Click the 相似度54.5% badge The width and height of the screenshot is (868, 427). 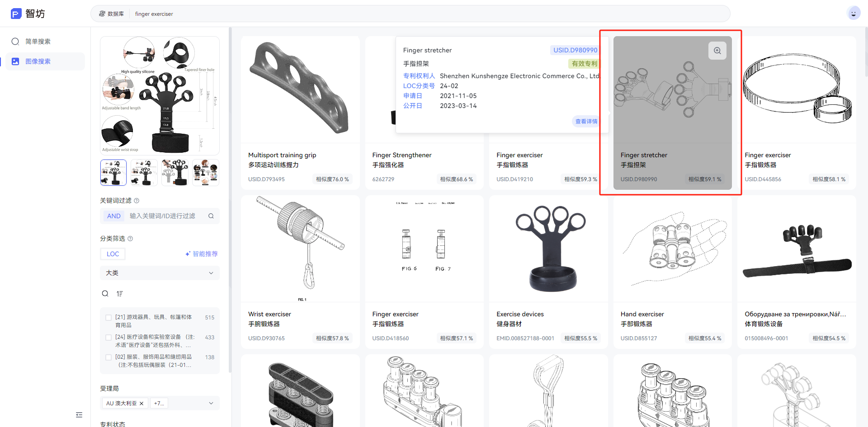click(x=829, y=338)
